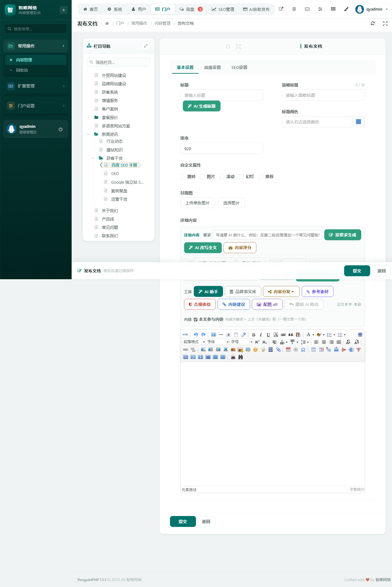Toggle HTML source mode in editor
392x587 pixels.
[x=185, y=335]
